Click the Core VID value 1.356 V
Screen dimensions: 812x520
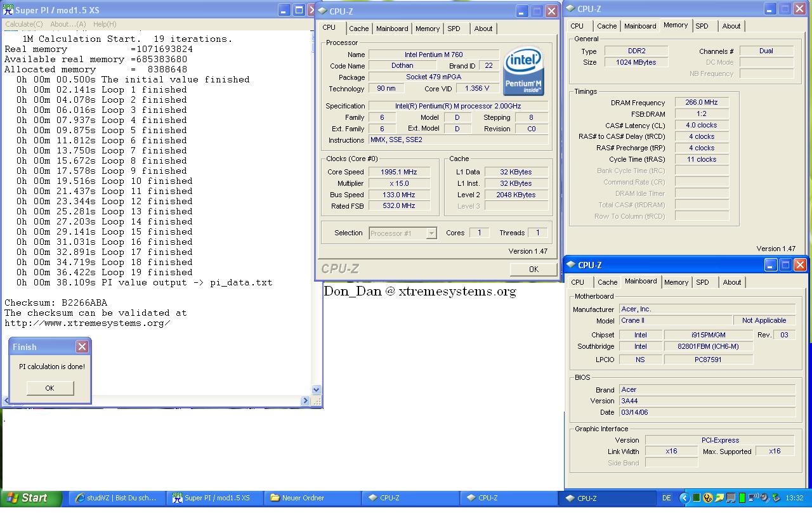point(477,89)
